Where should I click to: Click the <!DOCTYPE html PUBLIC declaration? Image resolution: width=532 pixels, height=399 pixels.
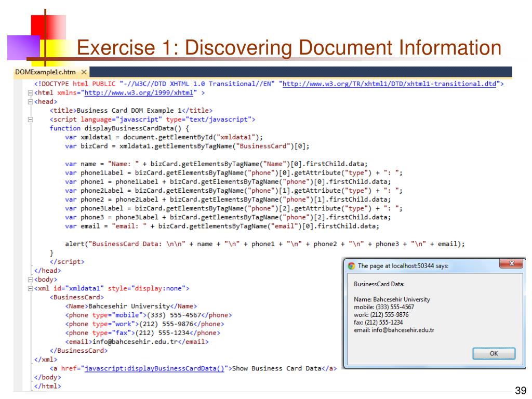click(269, 84)
